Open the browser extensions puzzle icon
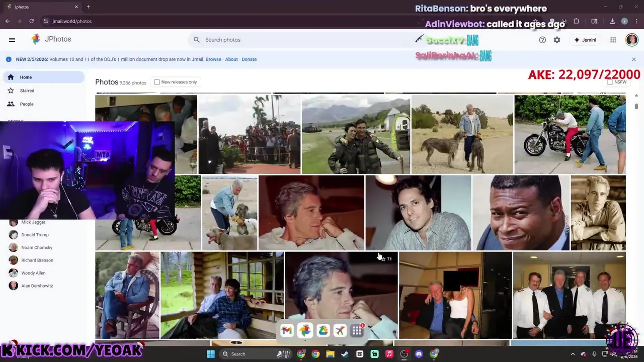This screenshot has height=362, width=644. 577,21
